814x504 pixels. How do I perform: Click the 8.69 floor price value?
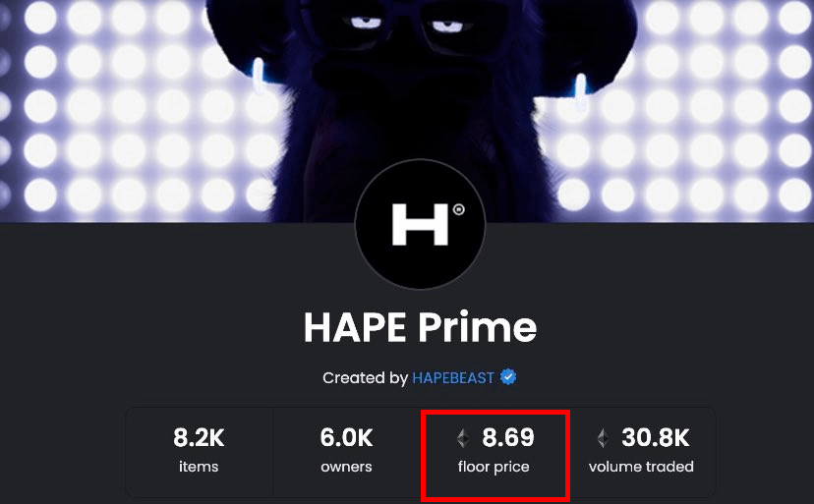(x=507, y=437)
